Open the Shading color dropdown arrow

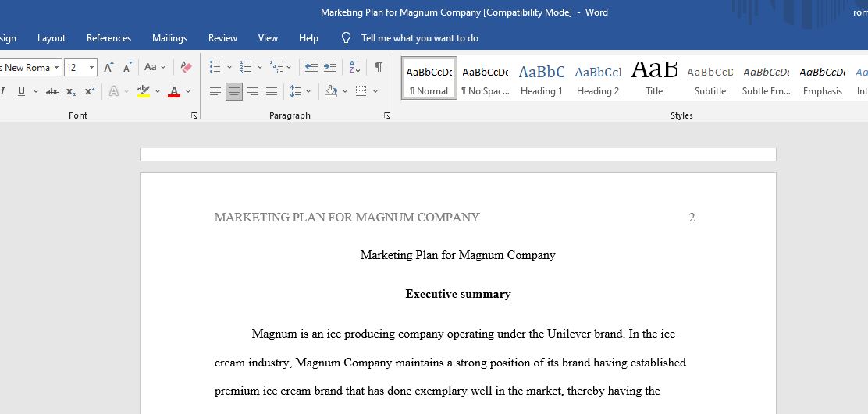(x=345, y=91)
